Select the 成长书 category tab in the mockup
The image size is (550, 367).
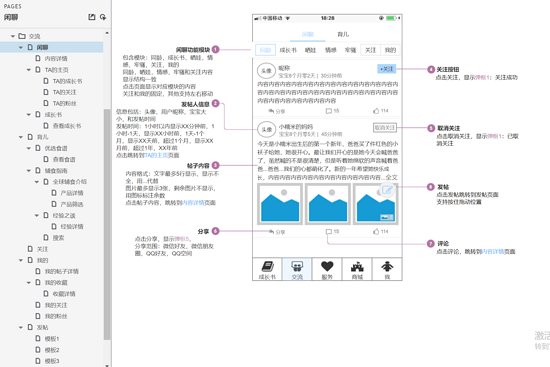(288, 50)
